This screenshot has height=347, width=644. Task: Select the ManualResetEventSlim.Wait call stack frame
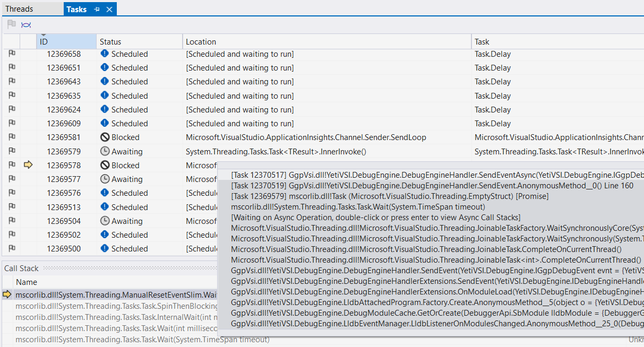tap(117, 294)
